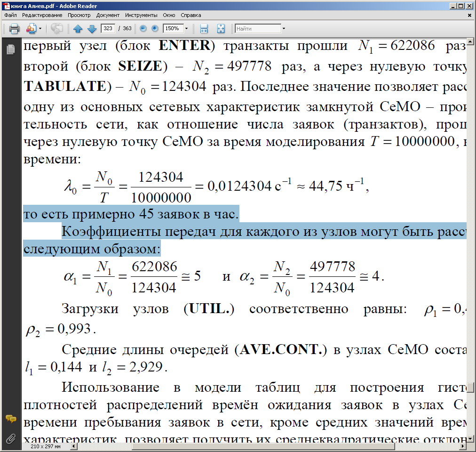
Task: Zoom out with the minus button
Action: [143, 28]
